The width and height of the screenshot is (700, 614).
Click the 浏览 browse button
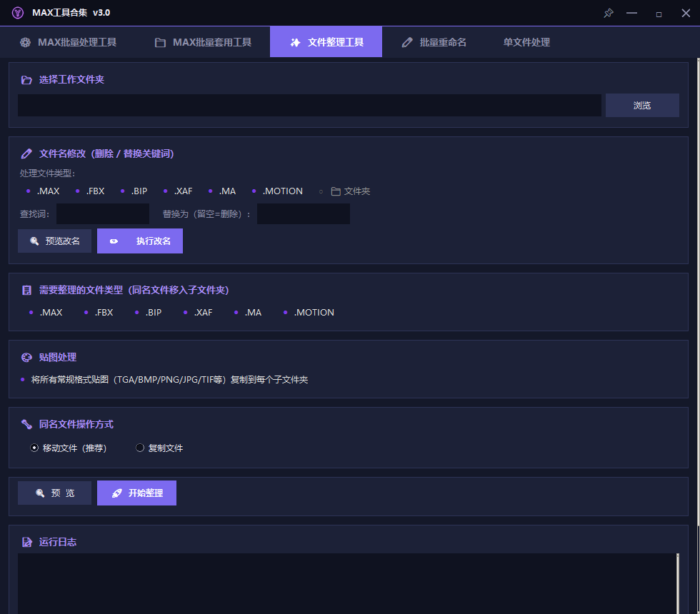tap(642, 106)
